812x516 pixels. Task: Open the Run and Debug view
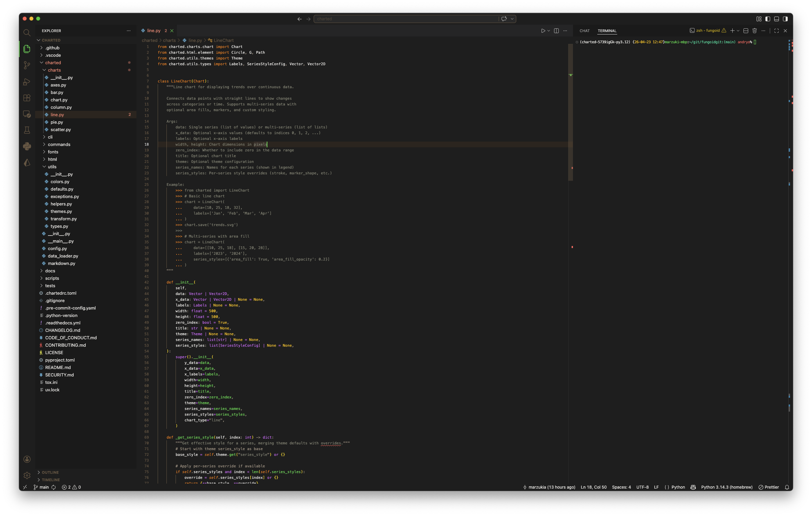[27, 81]
